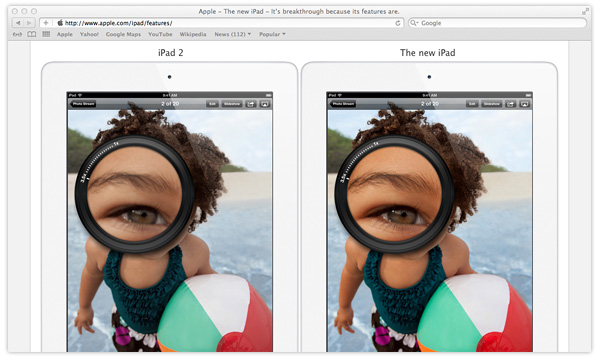Click the Slideshow button in iPad 2 image

click(232, 104)
